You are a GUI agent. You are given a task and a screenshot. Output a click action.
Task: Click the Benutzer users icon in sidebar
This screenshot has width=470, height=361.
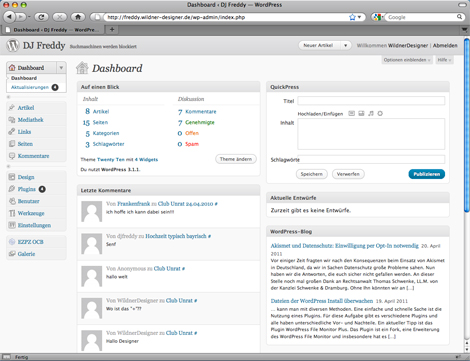click(x=12, y=201)
